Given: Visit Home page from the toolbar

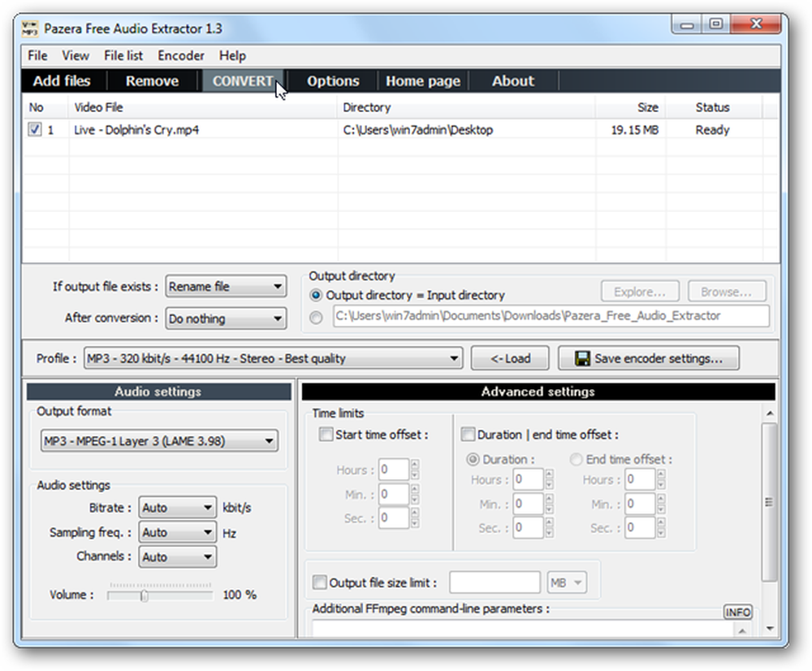Looking at the screenshot, I should pos(423,81).
